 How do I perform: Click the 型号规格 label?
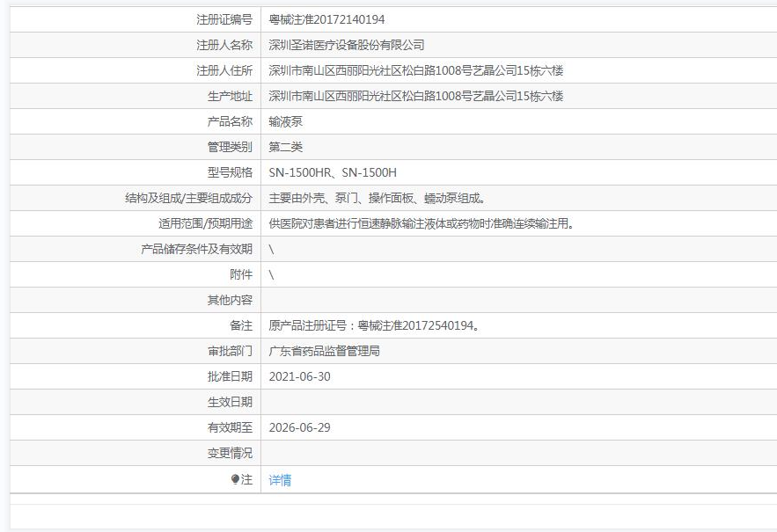[x=230, y=172]
